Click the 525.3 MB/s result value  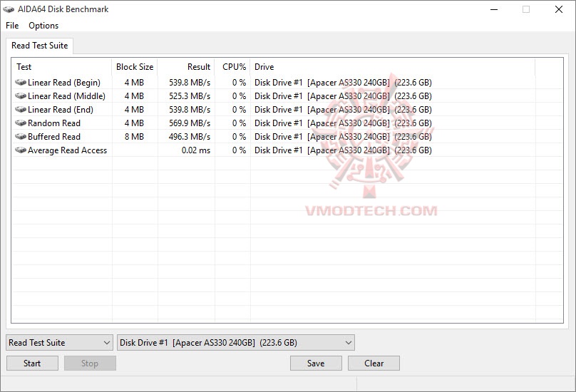tap(190, 96)
